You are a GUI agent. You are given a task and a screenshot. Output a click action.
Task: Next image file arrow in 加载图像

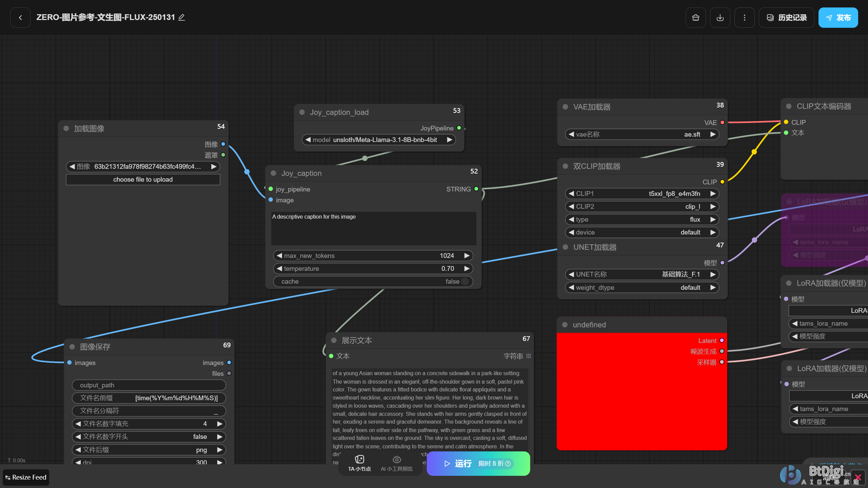coord(214,166)
